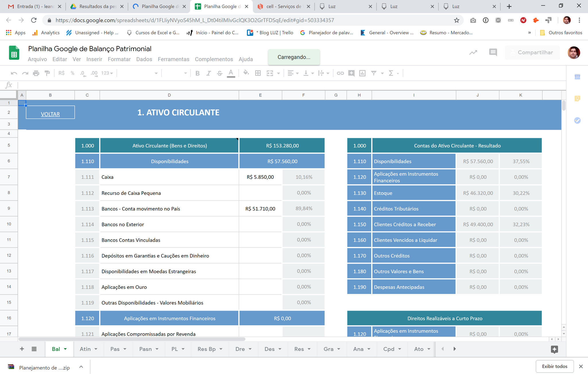This screenshot has height=376, width=588.
Task: Open the text color picker
Action: (231, 73)
